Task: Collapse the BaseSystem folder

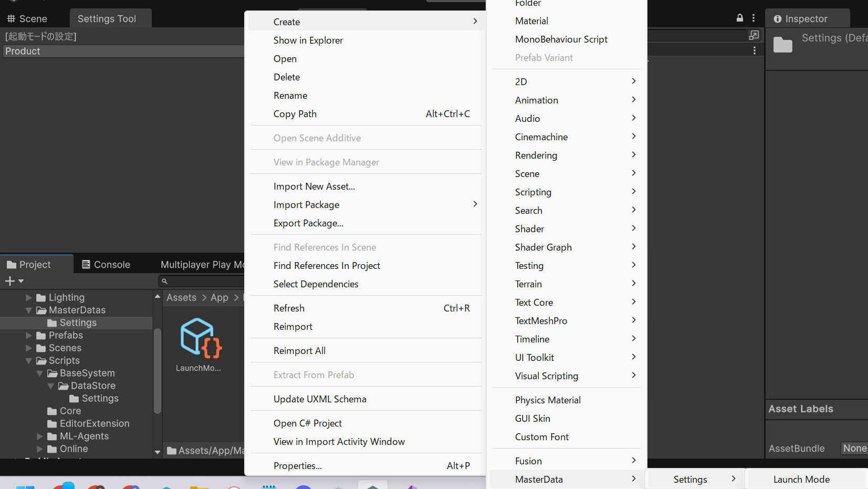Action: tap(39, 373)
